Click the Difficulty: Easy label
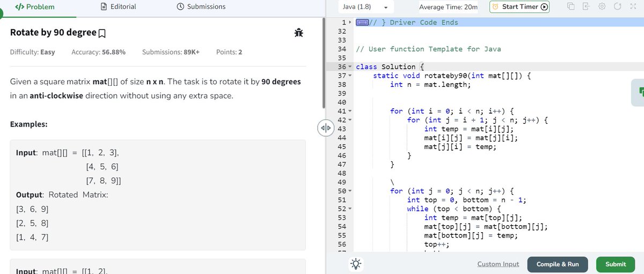Viewport: 644px width, 274px height. pos(32,52)
